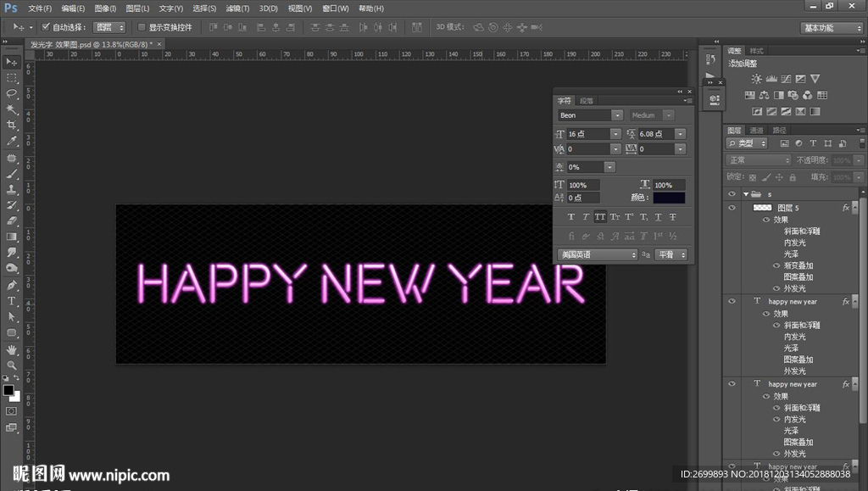Switch to 通道 tab
This screenshot has height=491, width=868.
756,130
